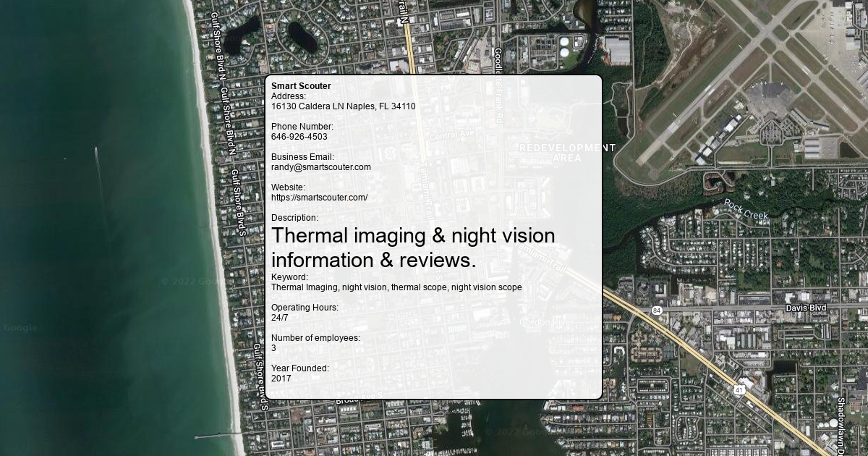Click the Redevelopment Area map label

coord(567,153)
